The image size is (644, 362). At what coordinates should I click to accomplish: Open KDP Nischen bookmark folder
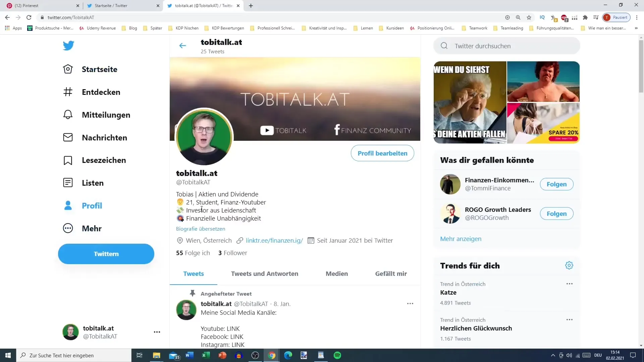click(x=183, y=28)
